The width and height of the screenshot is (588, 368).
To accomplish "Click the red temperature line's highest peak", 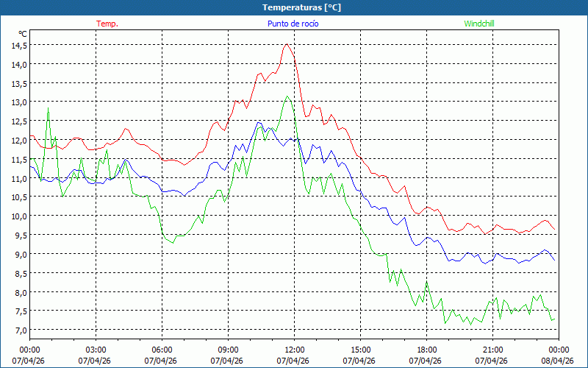I will (x=287, y=44).
